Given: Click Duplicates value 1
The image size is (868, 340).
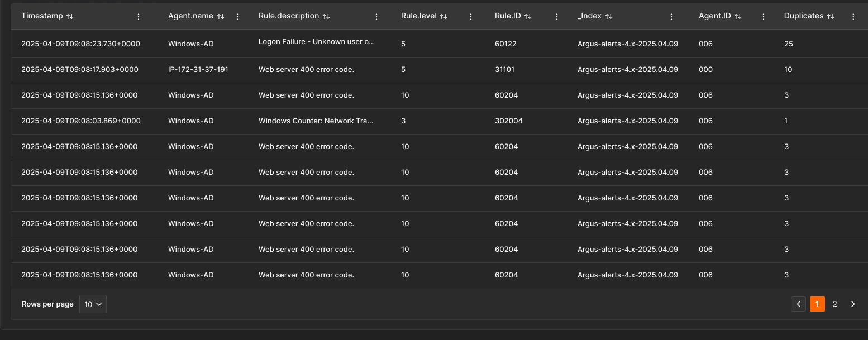Looking at the screenshot, I should [786, 121].
